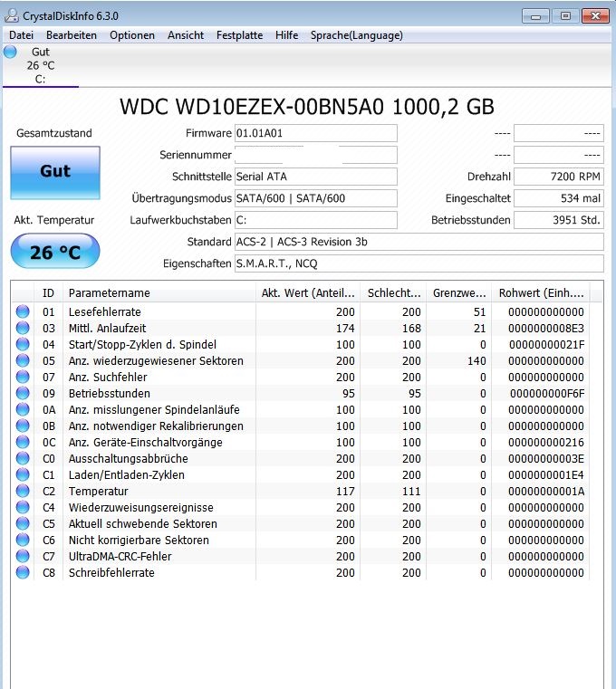Click the Grenzwe... column header
The height and width of the screenshot is (689, 616).
(459, 293)
